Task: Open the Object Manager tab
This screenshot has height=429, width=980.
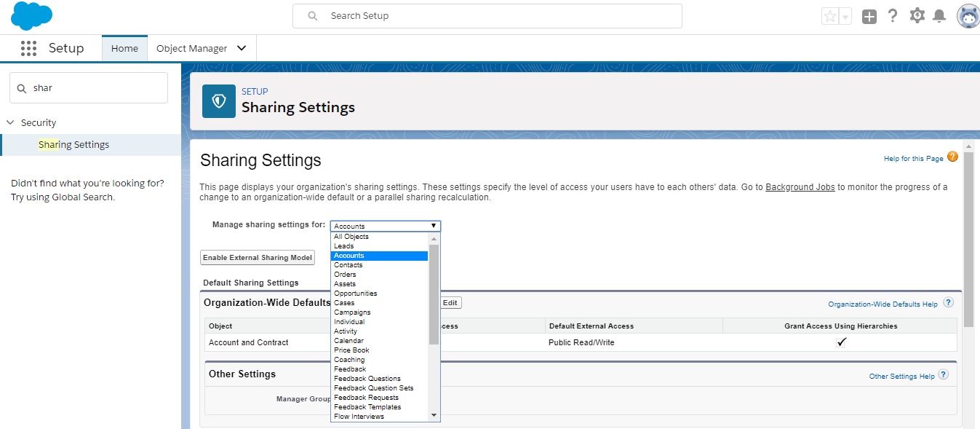Action: pyautogui.click(x=192, y=48)
